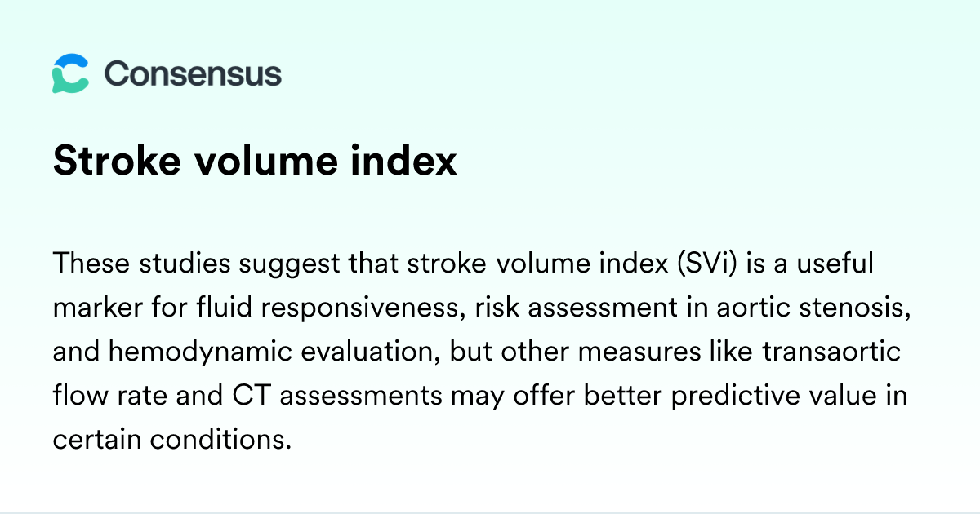Image resolution: width=980 pixels, height=514 pixels.
Task: Click the Consensus speech-bubble logo icon
Action: 70,74
